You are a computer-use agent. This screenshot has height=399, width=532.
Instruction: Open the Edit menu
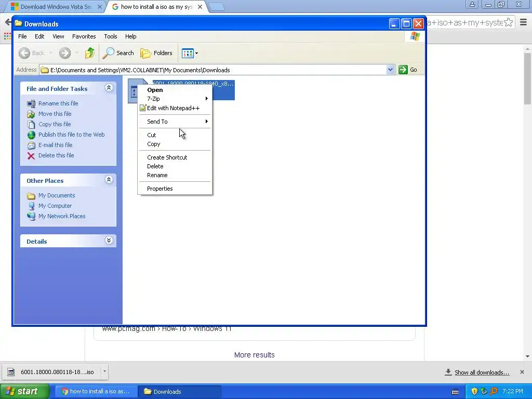(x=39, y=36)
